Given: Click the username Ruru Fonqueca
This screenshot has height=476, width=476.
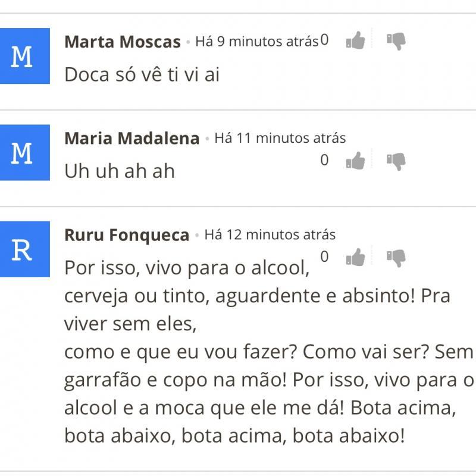Looking at the screenshot, I should 127,235.
